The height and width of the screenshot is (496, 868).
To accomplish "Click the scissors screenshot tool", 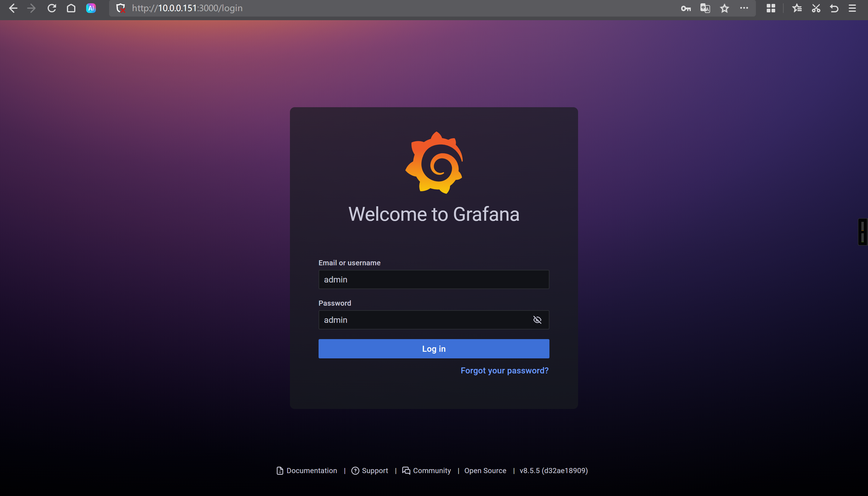I will [x=816, y=8].
